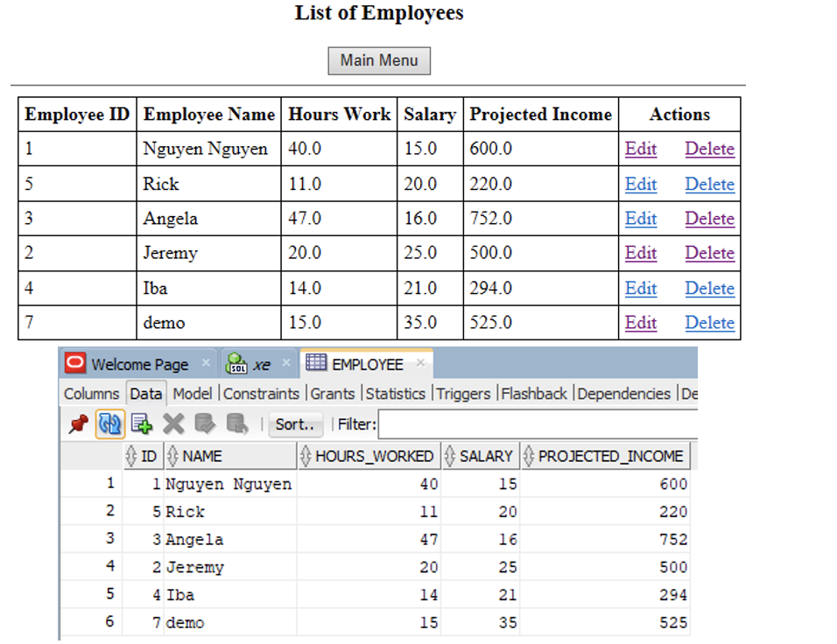Click the Rollback Changes database icon
837x644 pixels.
tap(237, 424)
